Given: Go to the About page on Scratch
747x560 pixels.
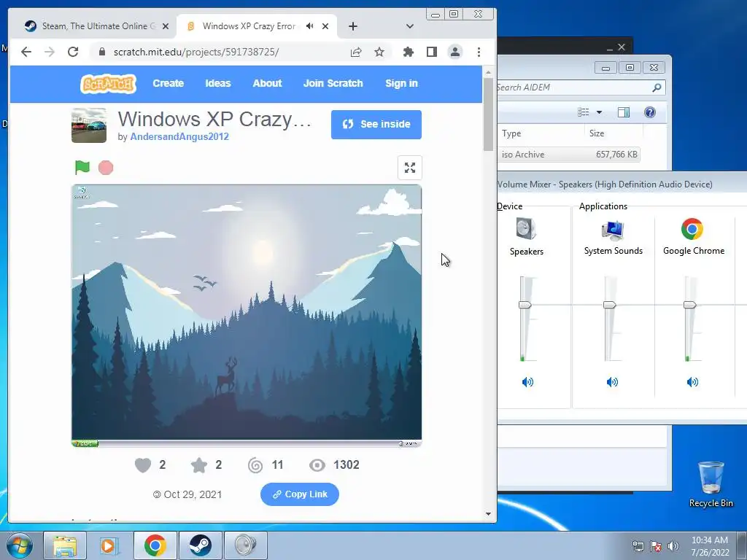Looking at the screenshot, I should 267,83.
